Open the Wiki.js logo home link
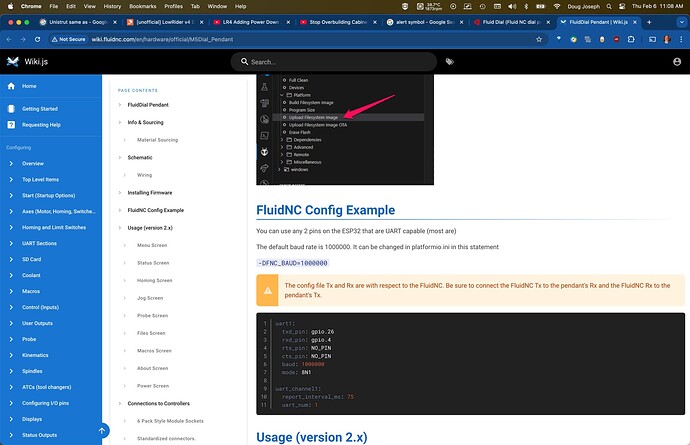Image resolution: width=690 pixels, height=445 pixels. pyautogui.click(x=13, y=62)
